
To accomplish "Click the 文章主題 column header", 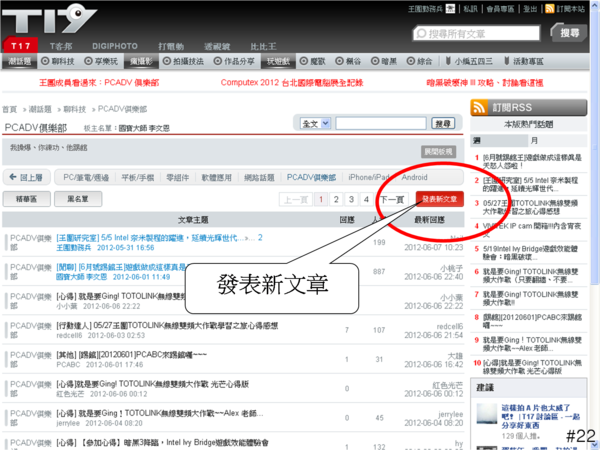I will click(193, 220).
